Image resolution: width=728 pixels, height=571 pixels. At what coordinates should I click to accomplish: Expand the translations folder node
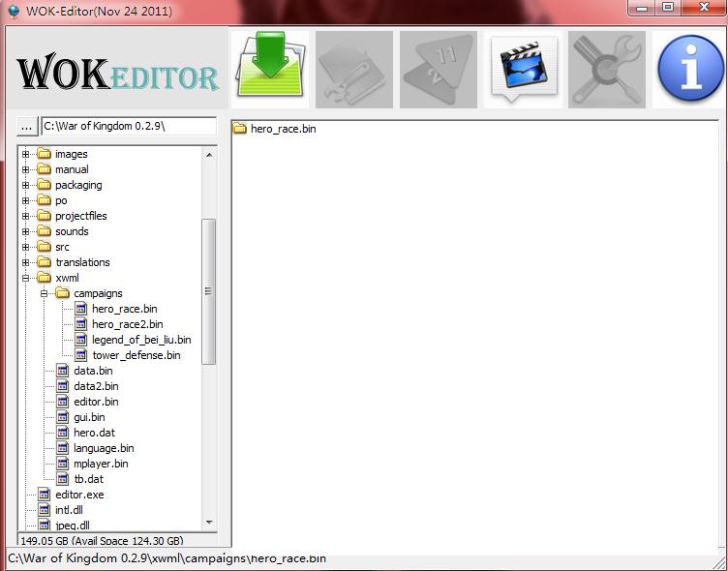coord(25,262)
